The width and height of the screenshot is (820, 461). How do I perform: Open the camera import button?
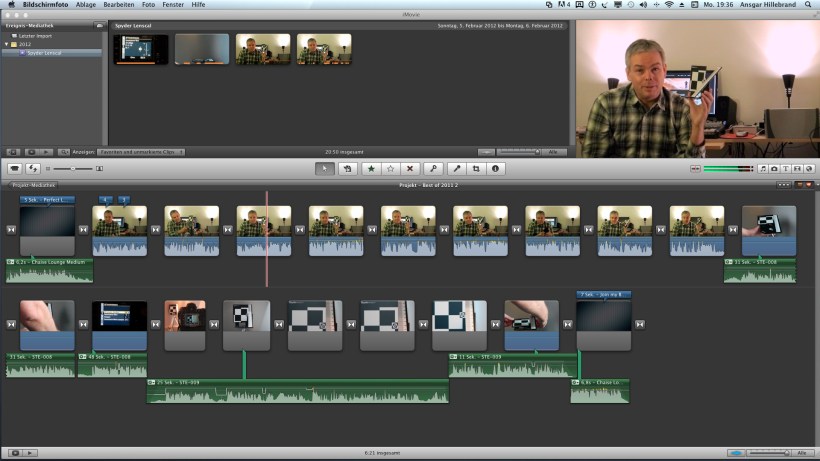click(15, 168)
